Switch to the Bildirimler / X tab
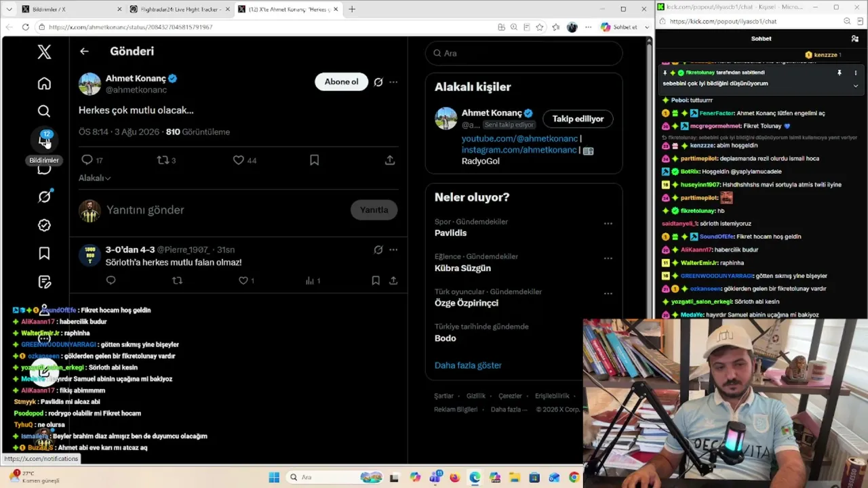This screenshot has width=868, height=488. click(x=71, y=9)
